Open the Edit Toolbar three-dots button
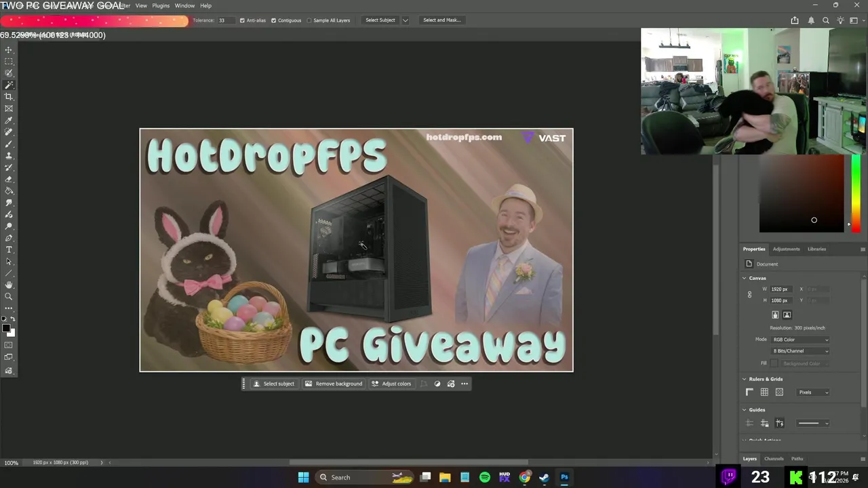 pos(9,308)
